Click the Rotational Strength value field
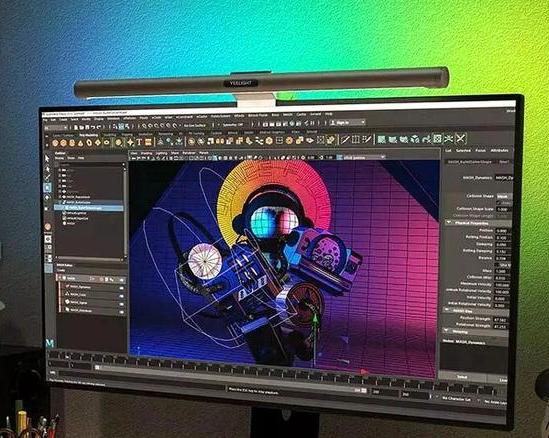The image size is (549, 438). [500, 327]
